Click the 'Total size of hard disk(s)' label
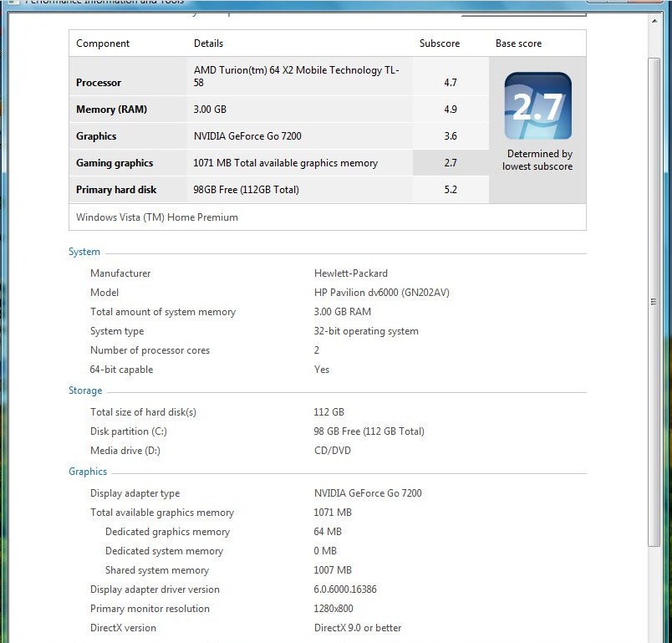Image resolution: width=672 pixels, height=643 pixels. [x=143, y=412]
